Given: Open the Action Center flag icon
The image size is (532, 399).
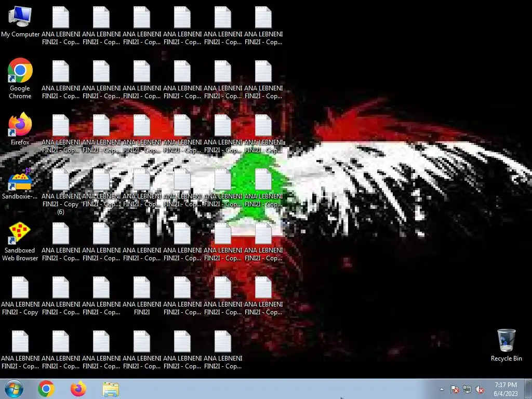Looking at the screenshot, I should [x=455, y=389].
